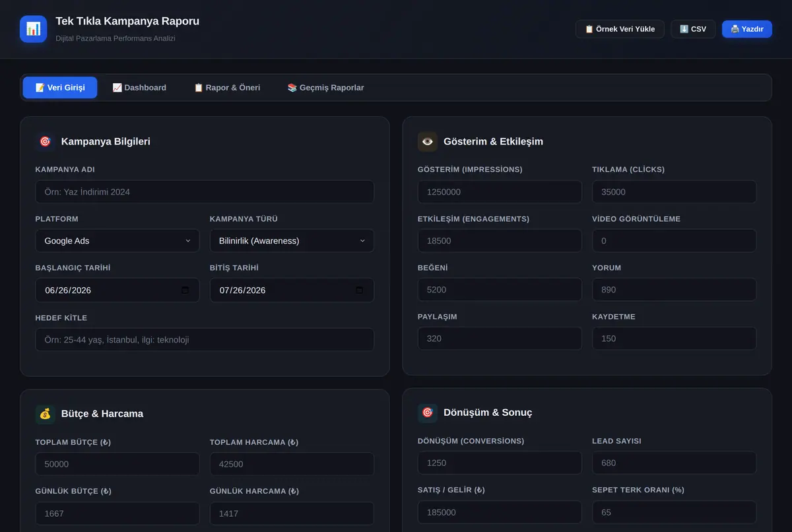Click the target icon beside Kampanya Bilgileri

45,141
